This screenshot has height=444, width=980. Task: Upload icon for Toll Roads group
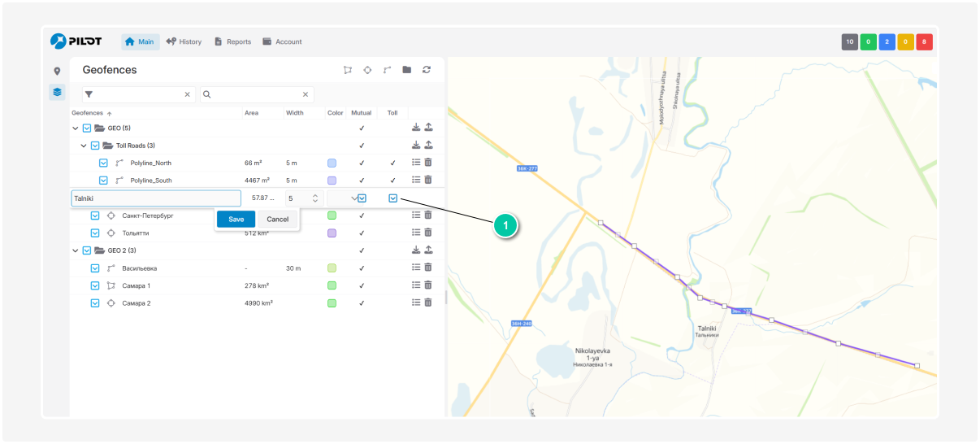(428, 145)
